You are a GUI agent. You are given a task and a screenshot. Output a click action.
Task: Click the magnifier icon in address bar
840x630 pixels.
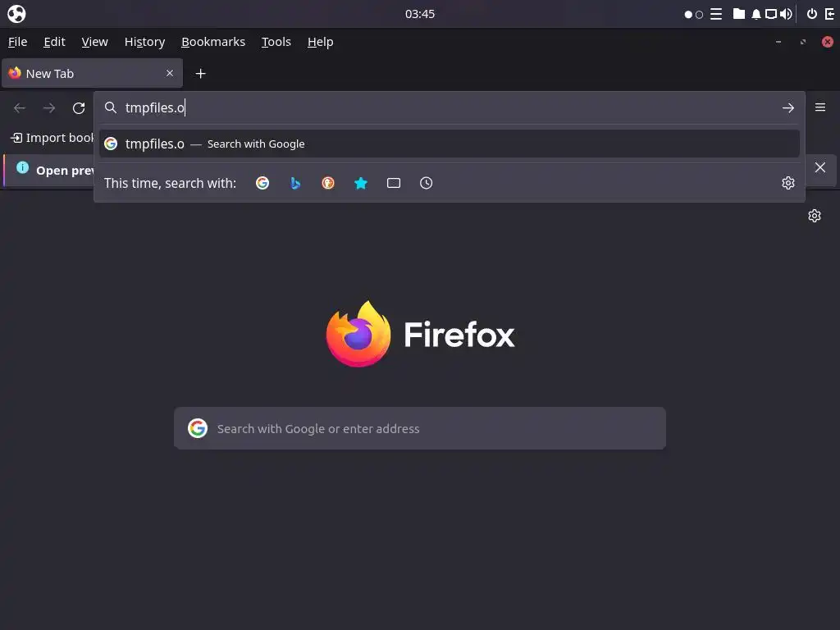click(111, 107)
